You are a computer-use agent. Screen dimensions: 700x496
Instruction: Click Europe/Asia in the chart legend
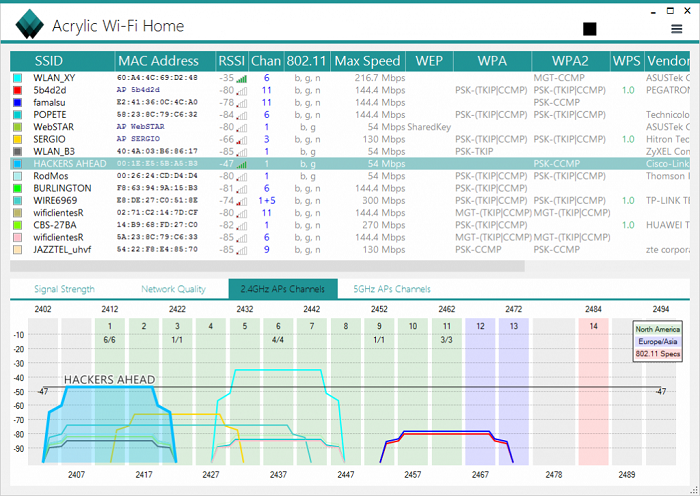pos(658,342)
